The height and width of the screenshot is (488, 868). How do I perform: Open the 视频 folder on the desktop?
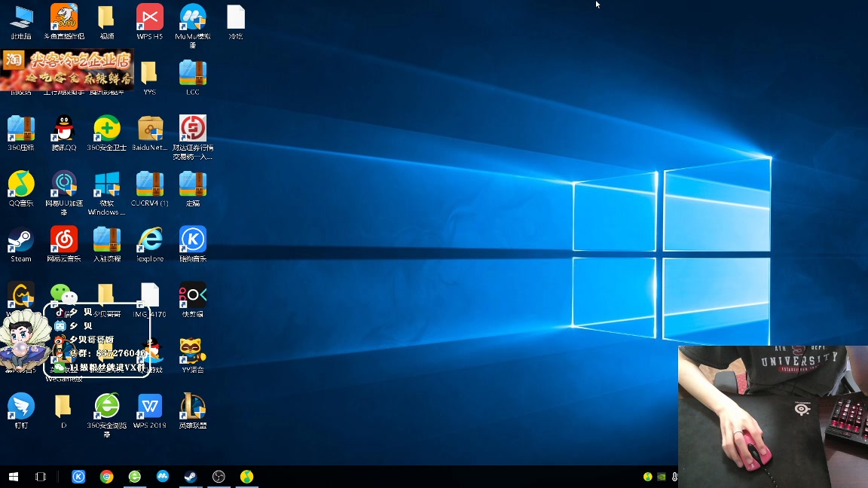pyautogui.click(x=107, y=22)
